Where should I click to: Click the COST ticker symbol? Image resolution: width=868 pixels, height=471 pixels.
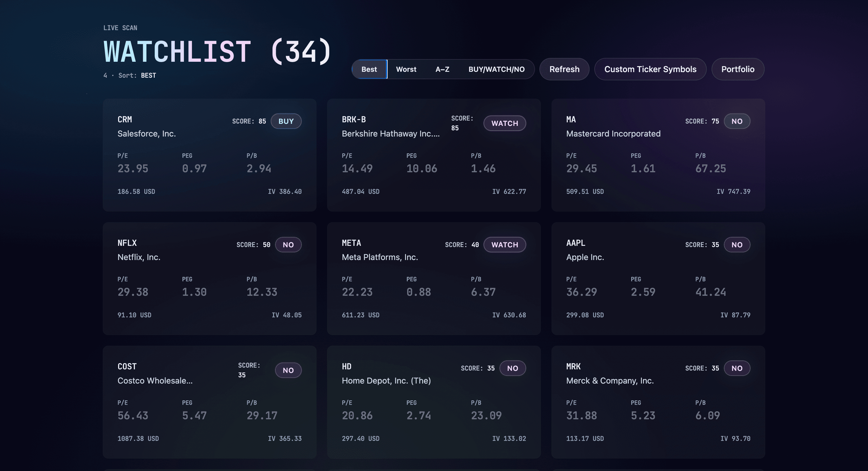click(x=127, y=366)
